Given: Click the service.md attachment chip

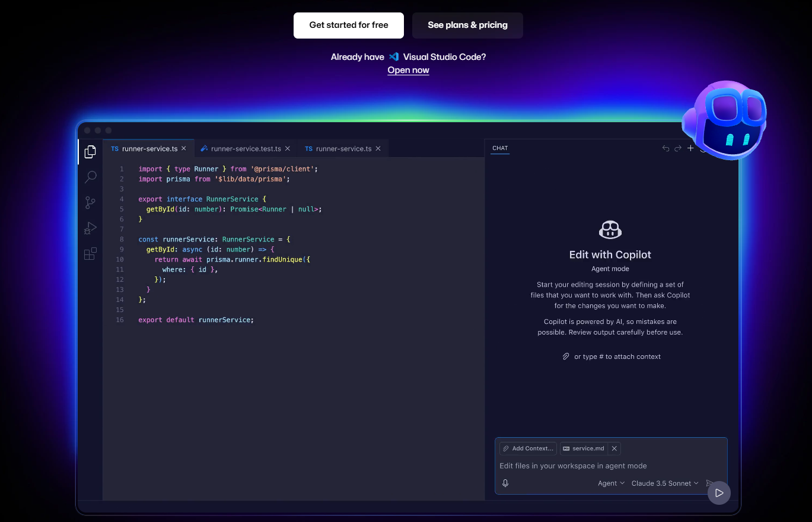Looking at the screenshot, I should [x=584, y=448].
